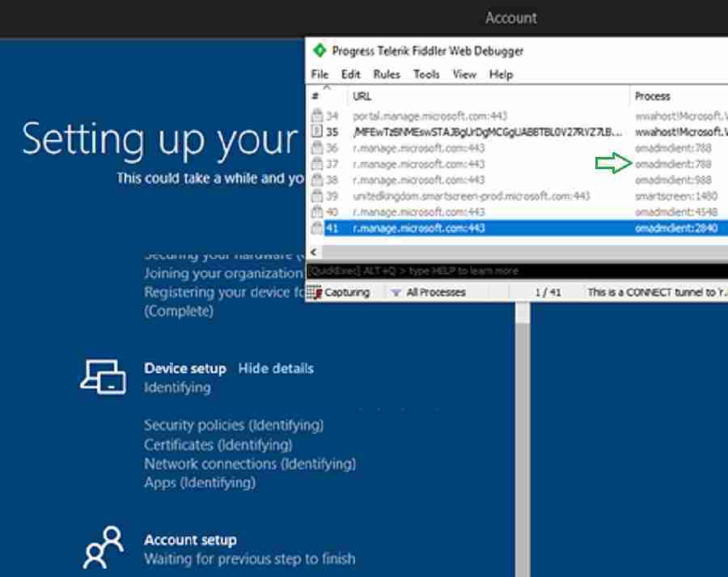Select the lock icon of session 34
Screen dimensions: 728x577
(x=316, y=116)
